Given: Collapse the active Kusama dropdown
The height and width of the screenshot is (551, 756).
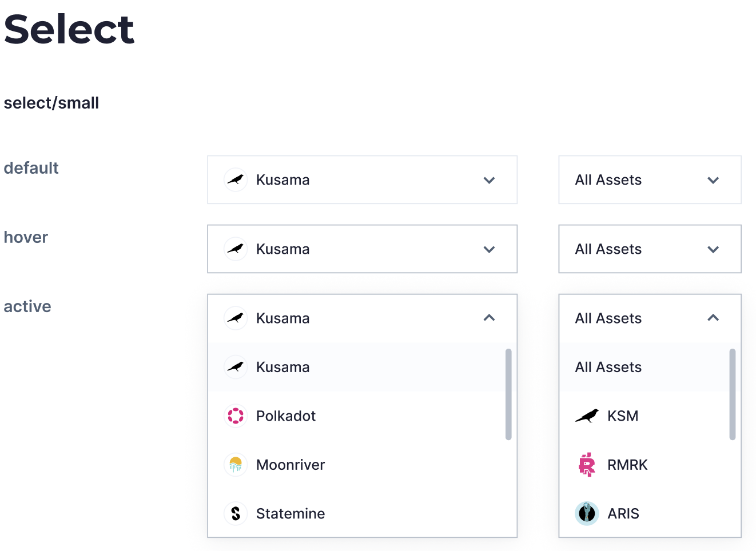Looking at the screenshot, I should [x=489, y=318].
